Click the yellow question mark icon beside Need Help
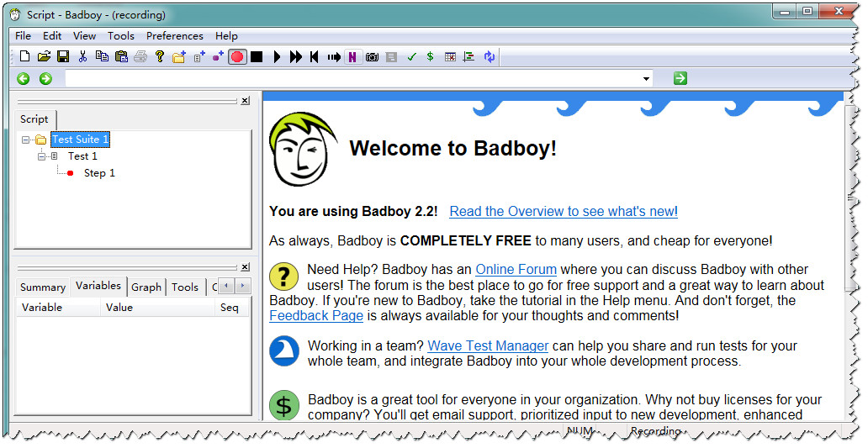The height and width of the screenshot is (448, 868). pos(284,276)
